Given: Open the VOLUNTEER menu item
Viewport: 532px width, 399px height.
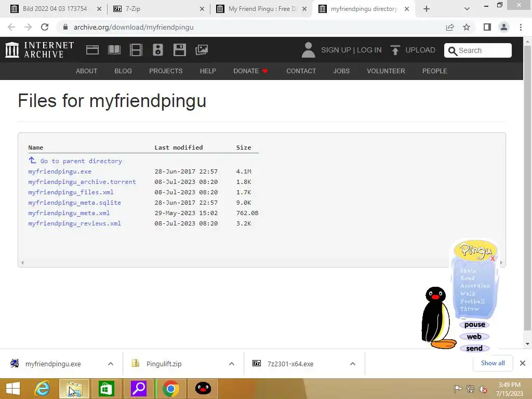Looking at the screenshot, I should tap(386, 71).
